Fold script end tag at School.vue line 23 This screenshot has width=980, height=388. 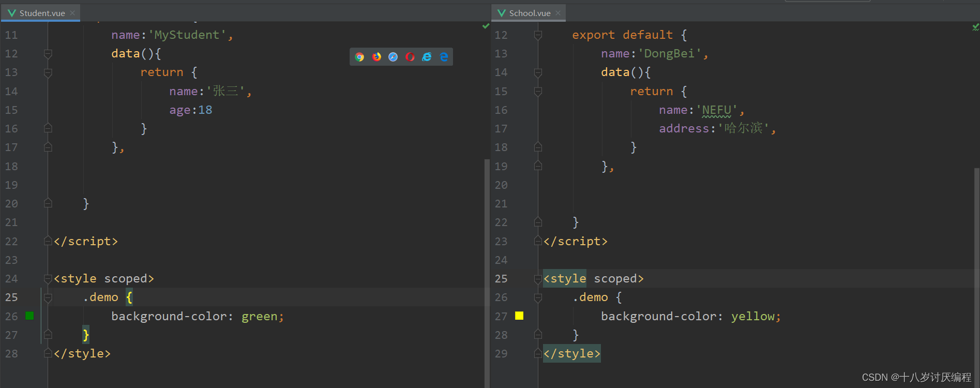pos(538,241)
